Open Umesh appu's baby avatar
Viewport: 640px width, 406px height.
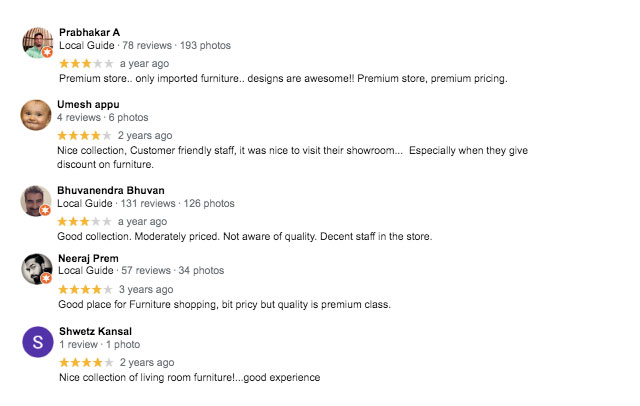pos(36,115)
